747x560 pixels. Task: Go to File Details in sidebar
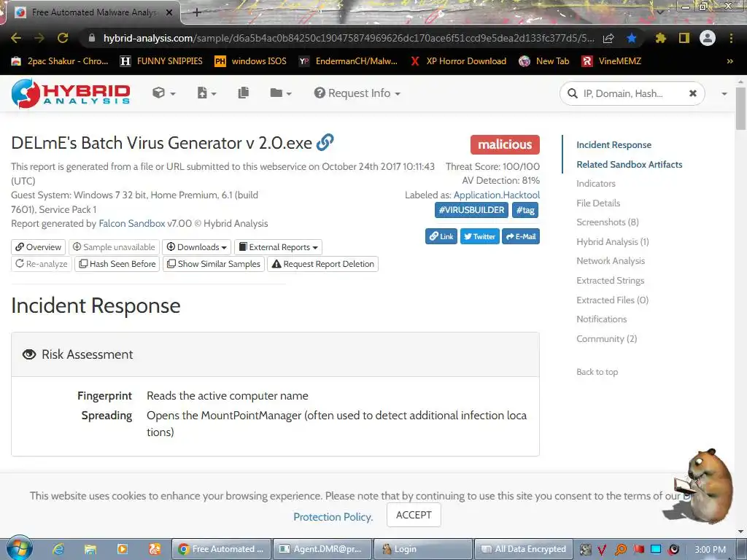[x=598, y=203]
